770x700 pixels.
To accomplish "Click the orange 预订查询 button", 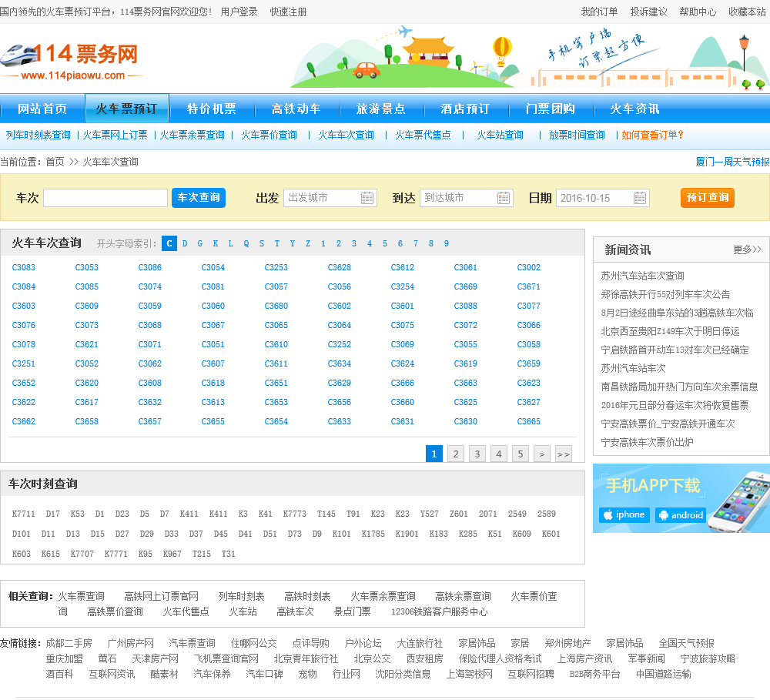I will 707,198.
